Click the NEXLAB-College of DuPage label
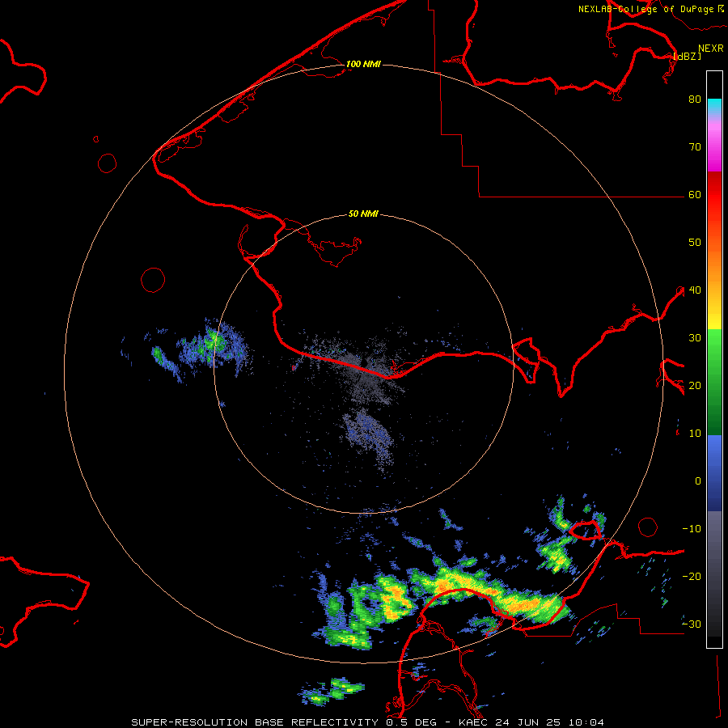 (647, 9)
